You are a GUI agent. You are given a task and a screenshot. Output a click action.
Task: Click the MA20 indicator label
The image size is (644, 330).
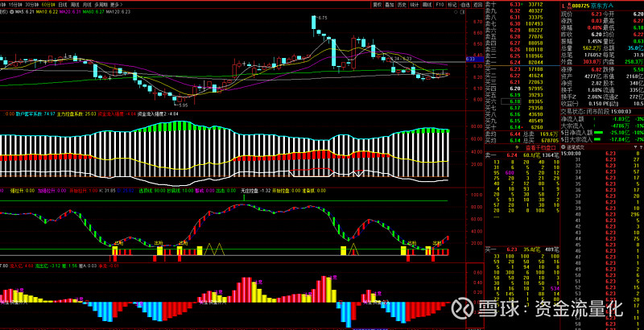(70, 12)
